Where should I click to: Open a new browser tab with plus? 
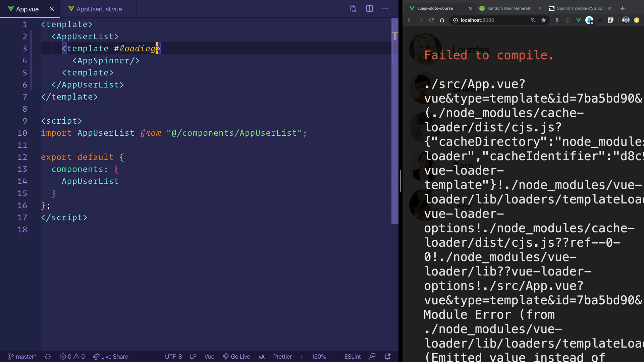pyautogui.click(x=623, y=8)
